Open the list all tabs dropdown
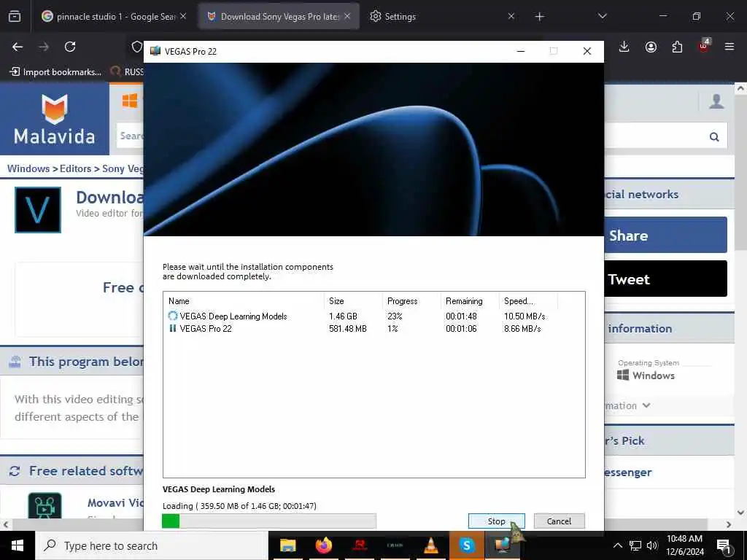The width and height of the screenshot is (747, 560). click(x=602, y=16)
